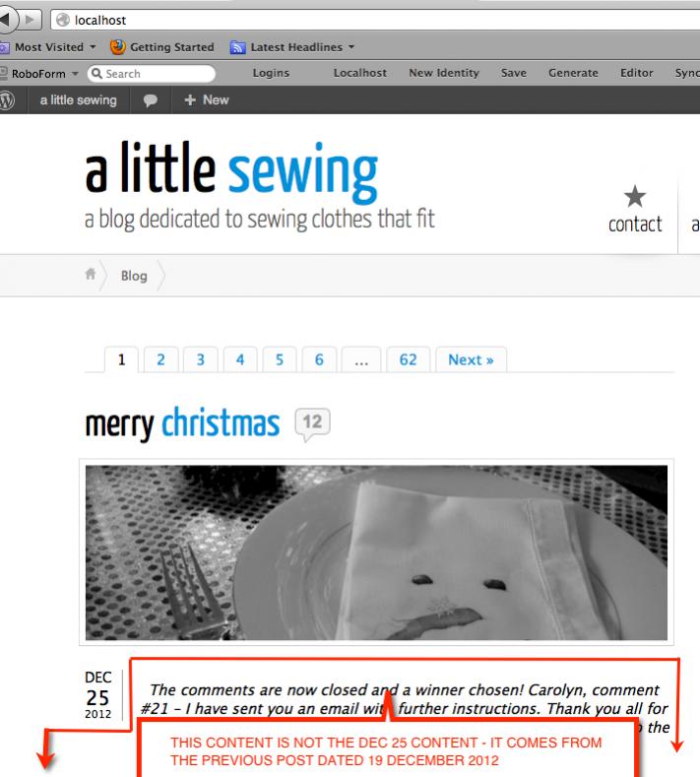This screenshot has height=777, width=700.
Task: Click in the RoboForm Search field
Action: 152,74
